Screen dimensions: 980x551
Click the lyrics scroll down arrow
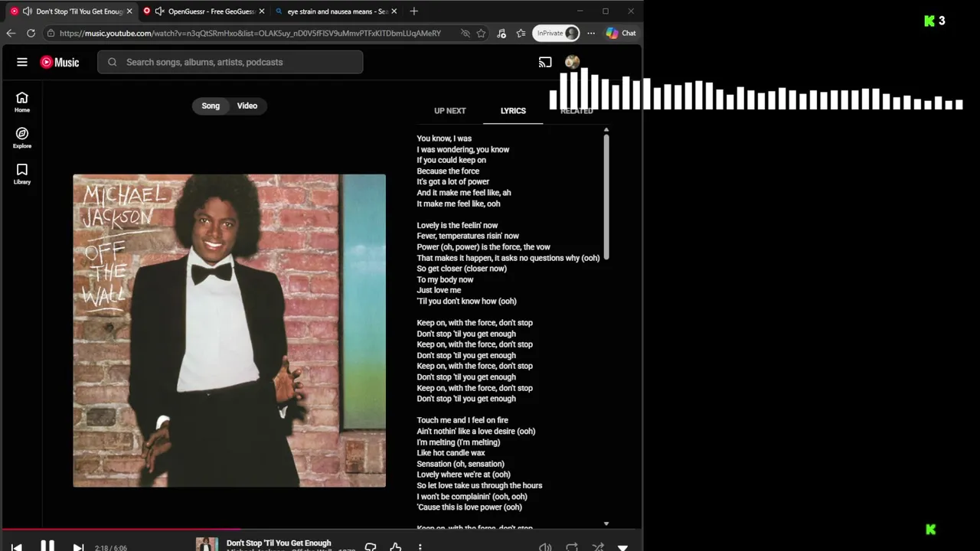click(606, 524)
